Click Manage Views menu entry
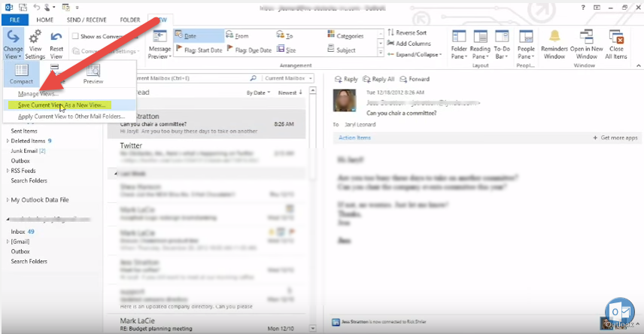 [38, 94]
